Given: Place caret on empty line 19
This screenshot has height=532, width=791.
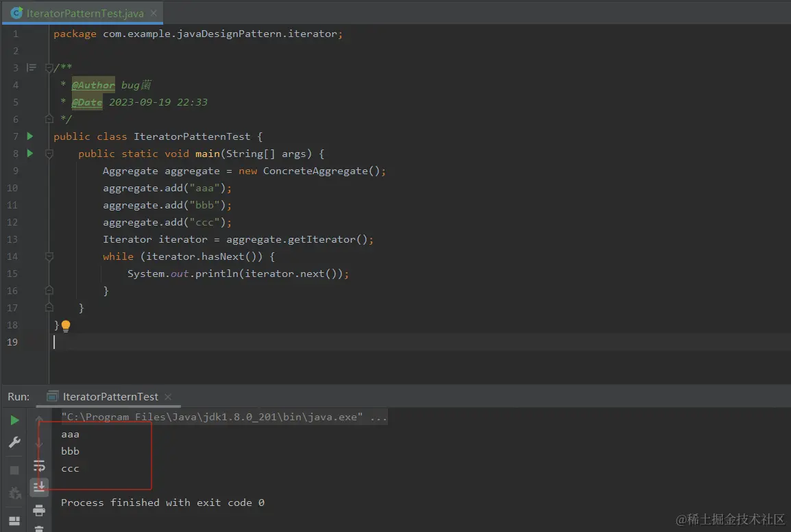Looking at the screenshot, I should (419, 342).
